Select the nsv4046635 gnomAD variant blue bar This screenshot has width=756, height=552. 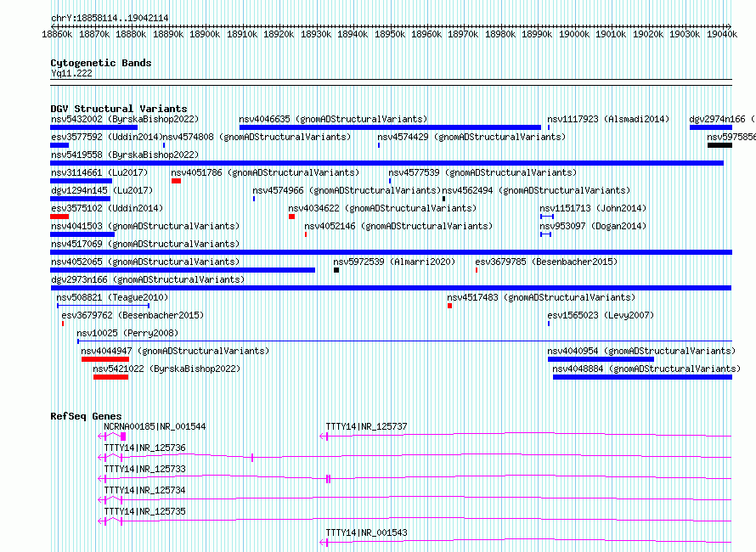390,127
